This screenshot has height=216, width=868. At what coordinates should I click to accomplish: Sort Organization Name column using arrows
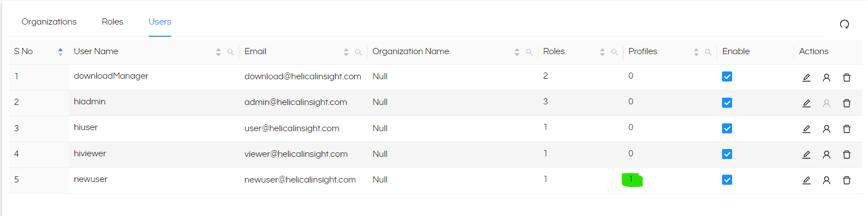(x=517, y=52)
